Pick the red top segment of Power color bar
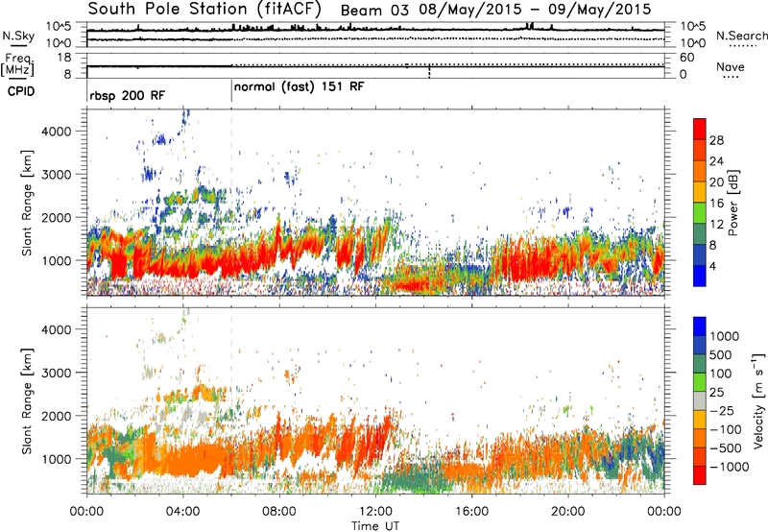This screenshot has width=768, height=532. (x=700, y=130)
